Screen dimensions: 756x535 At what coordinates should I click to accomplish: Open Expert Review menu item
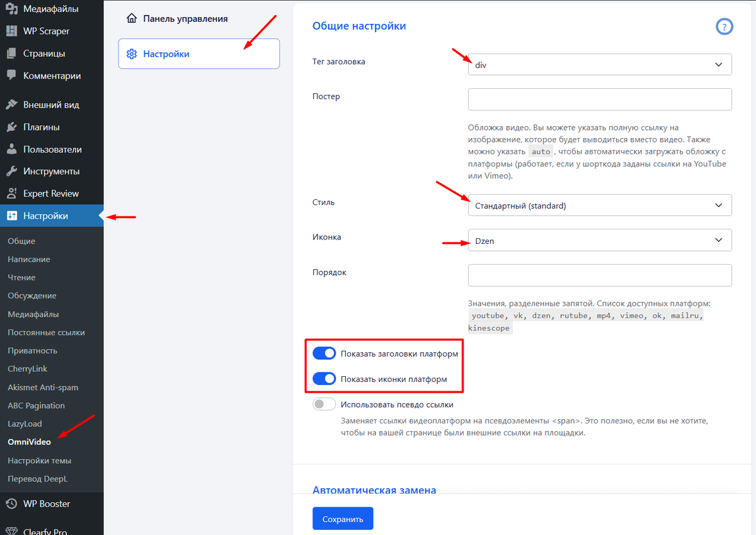(x=52, y=193)
